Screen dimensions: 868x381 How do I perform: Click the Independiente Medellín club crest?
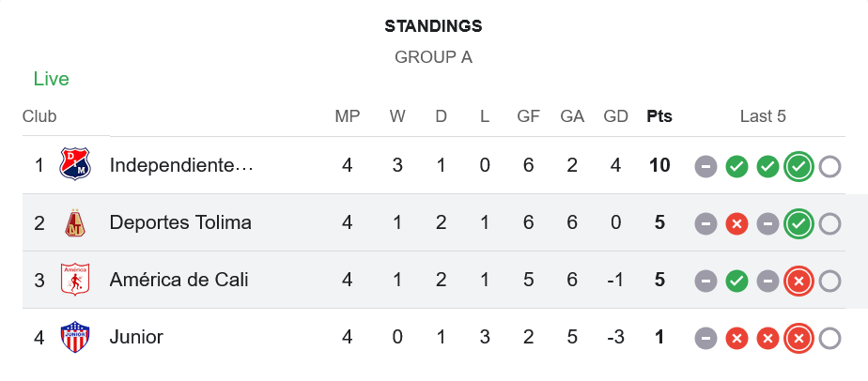(75, 165)
